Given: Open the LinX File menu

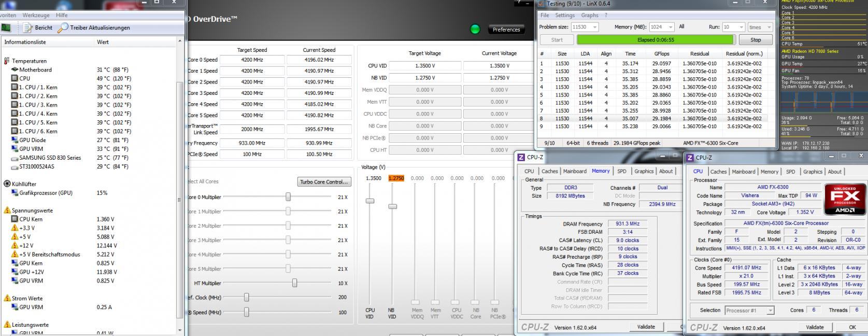Looking at the screenshot, I should (x=545, y=16).
